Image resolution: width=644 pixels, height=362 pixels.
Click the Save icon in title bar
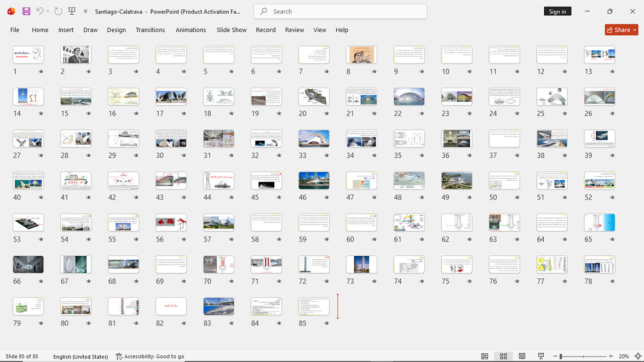26,12
